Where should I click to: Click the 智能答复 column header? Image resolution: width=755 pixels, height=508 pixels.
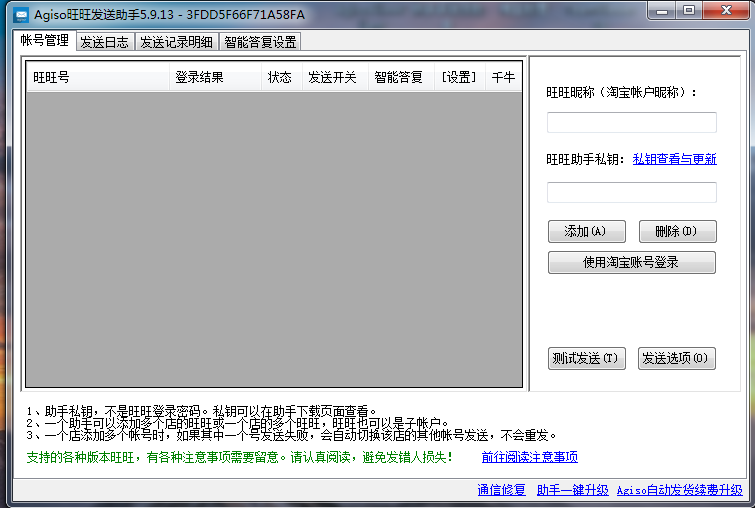402,77
